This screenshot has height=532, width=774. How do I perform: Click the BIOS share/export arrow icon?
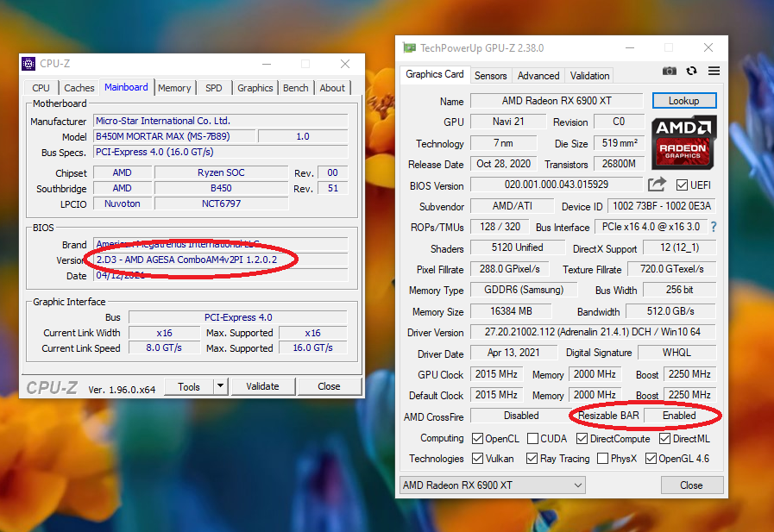click(x=657, y=185)
